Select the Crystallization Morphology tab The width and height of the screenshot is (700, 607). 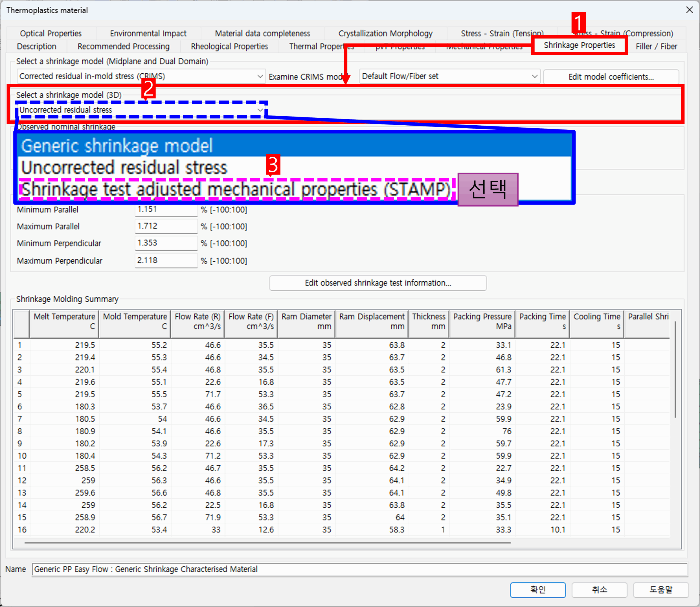385,34
